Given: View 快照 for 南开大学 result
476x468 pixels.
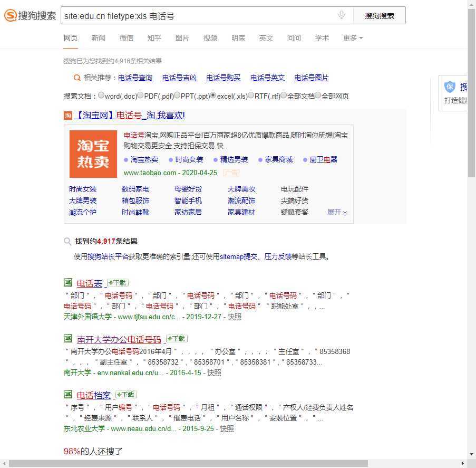Looking at the screenshot, I should [x=214, y=373].
